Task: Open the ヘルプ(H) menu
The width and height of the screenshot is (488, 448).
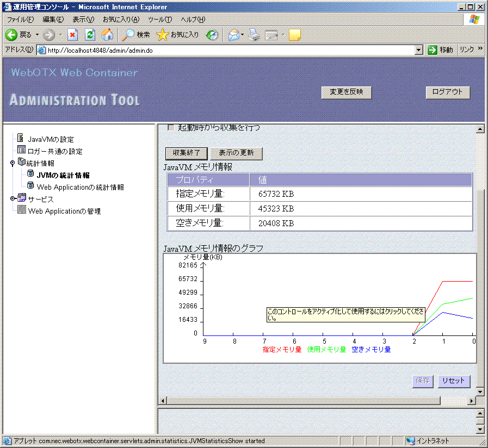Action: pos(193,20)
